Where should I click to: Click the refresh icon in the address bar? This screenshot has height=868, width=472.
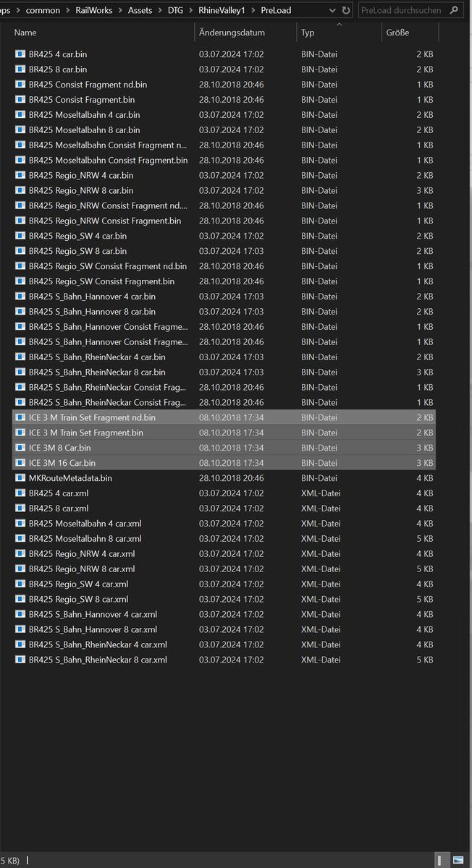[346, 11]
